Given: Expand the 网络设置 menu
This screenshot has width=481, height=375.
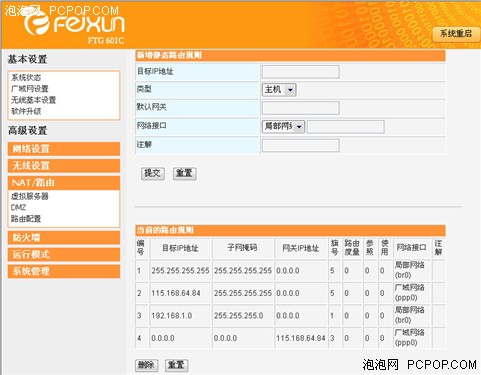Looking at the screenshot, I should [64, 149].
